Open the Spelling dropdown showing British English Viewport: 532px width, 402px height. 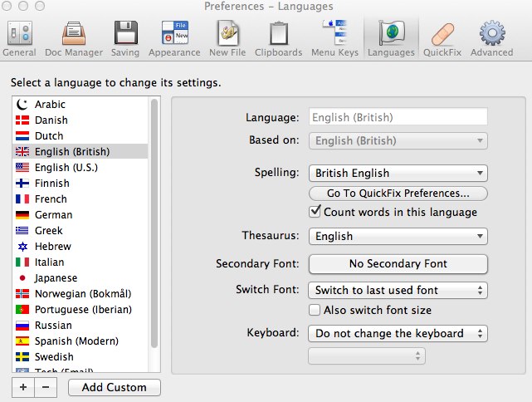click(398, 173)
